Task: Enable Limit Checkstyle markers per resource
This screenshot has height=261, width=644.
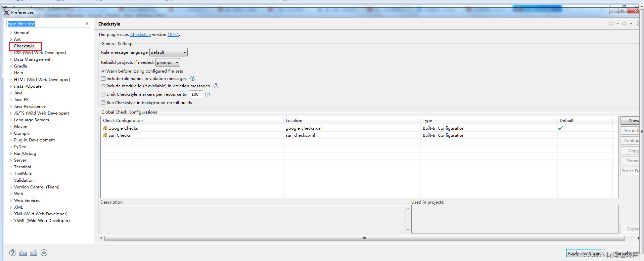Action: coord(103,94)
